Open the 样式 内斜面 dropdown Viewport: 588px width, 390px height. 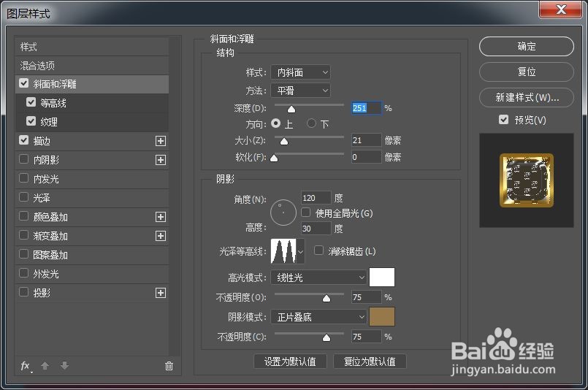300,72
